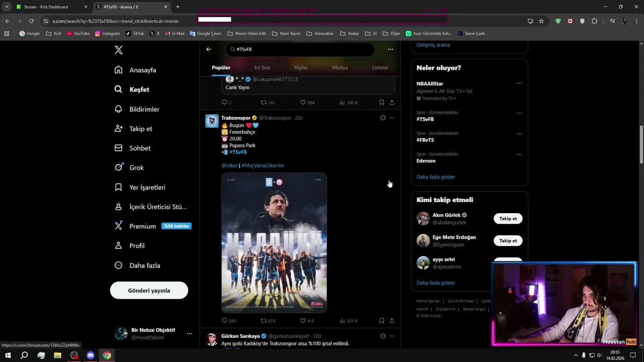Switch to Listeler tab
Viewport: 644px width, 362px height.
[380, 67]
